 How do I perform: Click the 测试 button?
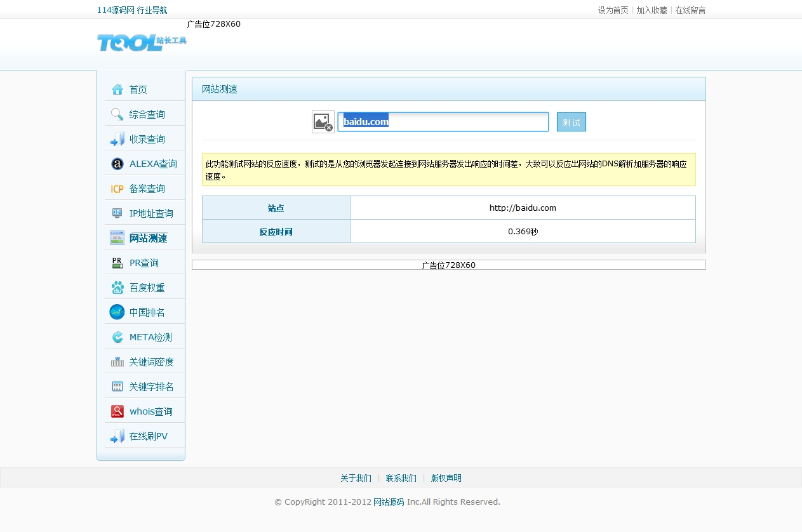click(571, 122)
